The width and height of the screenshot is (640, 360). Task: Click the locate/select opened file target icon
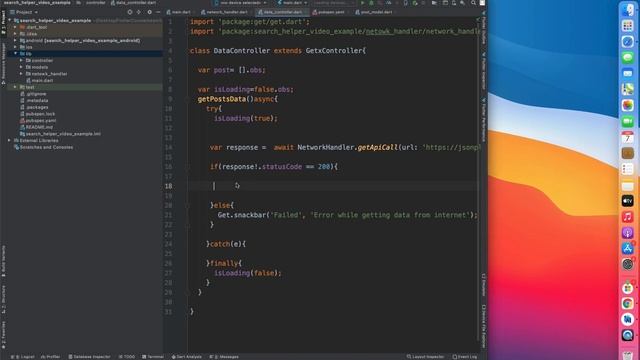tap(130, 12)
